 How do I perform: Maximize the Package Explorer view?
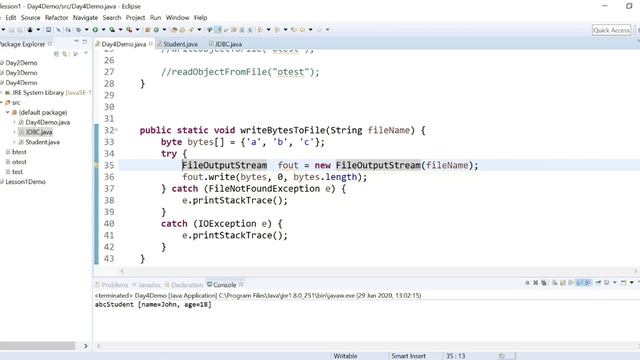(85, 42)
